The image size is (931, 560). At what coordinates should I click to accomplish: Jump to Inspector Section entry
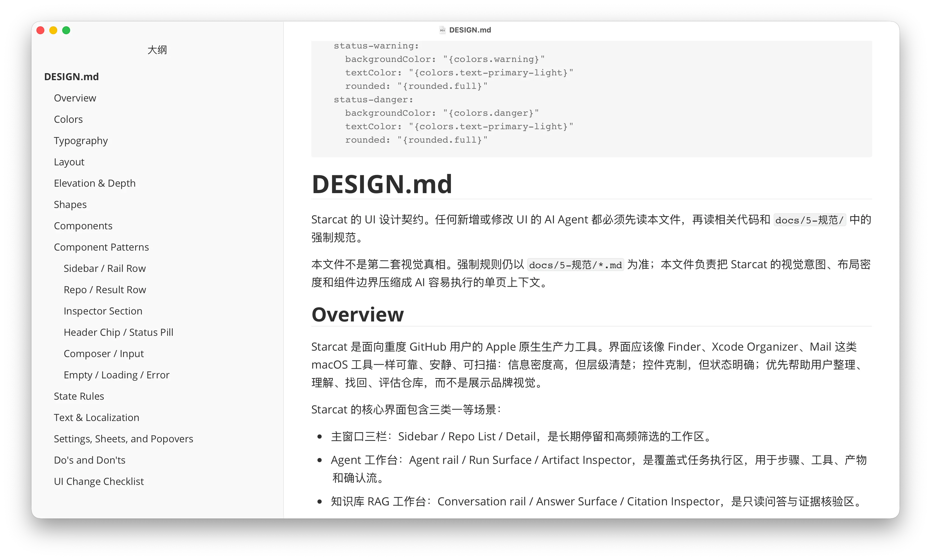tap(103, 311)
